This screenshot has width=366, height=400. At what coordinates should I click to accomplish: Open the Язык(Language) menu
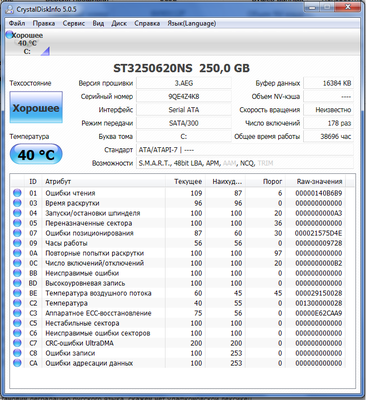click(x=191, y=23)
